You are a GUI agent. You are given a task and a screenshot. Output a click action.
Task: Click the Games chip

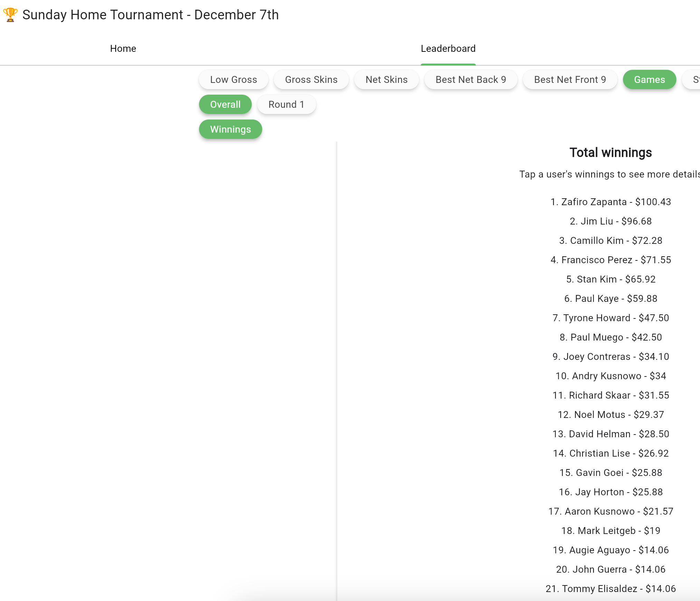pos(649,79)
